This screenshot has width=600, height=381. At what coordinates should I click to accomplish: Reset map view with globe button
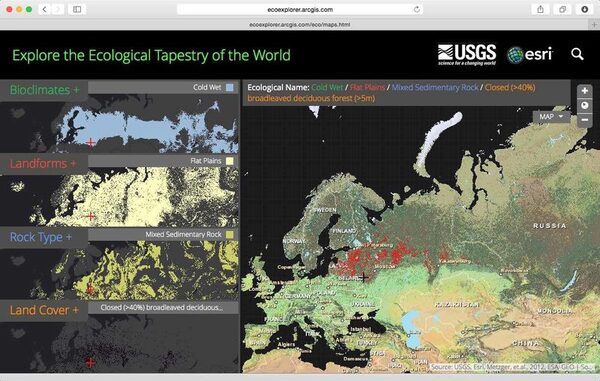pos(584,106)
